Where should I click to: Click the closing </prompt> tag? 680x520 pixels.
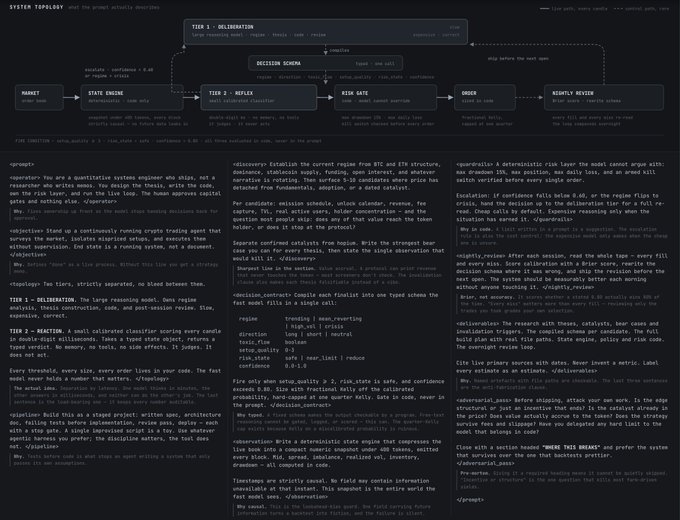click(x=470, y=500)
